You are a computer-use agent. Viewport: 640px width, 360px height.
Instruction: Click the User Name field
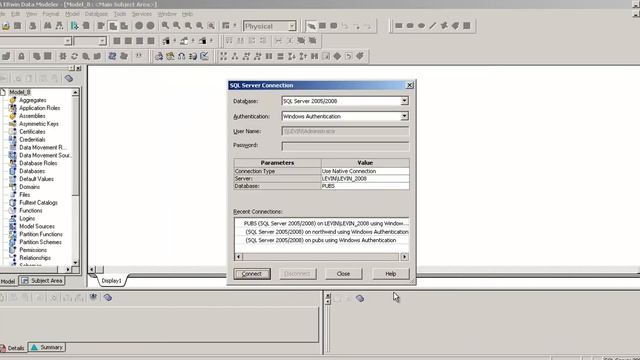coord(345,131)
